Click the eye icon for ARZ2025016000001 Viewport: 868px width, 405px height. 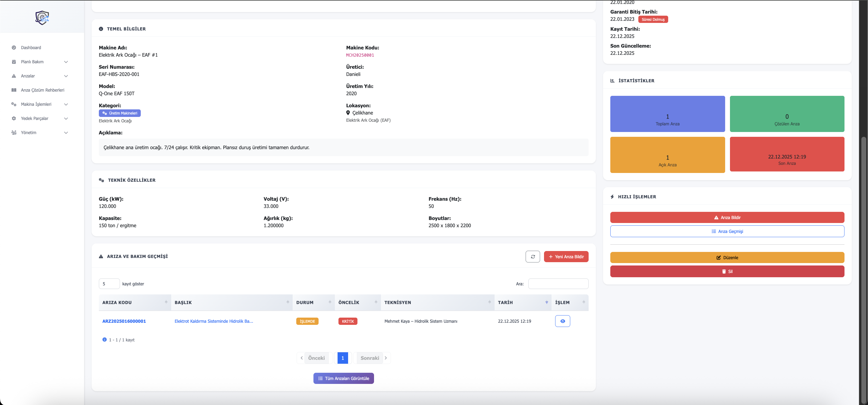562,321
